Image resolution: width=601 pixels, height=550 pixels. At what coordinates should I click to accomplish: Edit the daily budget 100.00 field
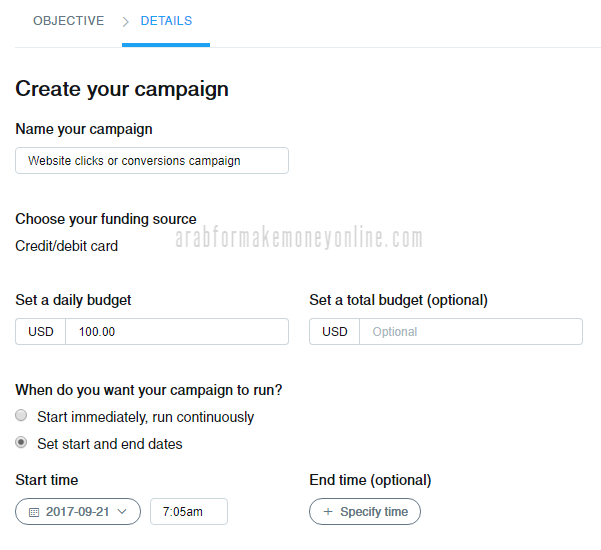(x=177, y=332)
